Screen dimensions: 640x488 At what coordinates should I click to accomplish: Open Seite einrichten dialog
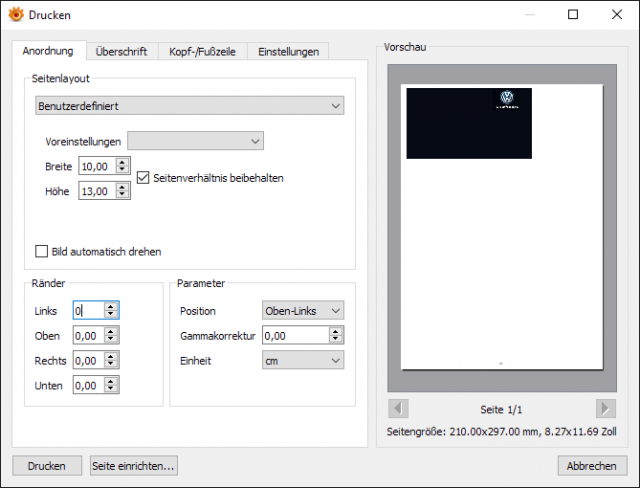[133, 466]
